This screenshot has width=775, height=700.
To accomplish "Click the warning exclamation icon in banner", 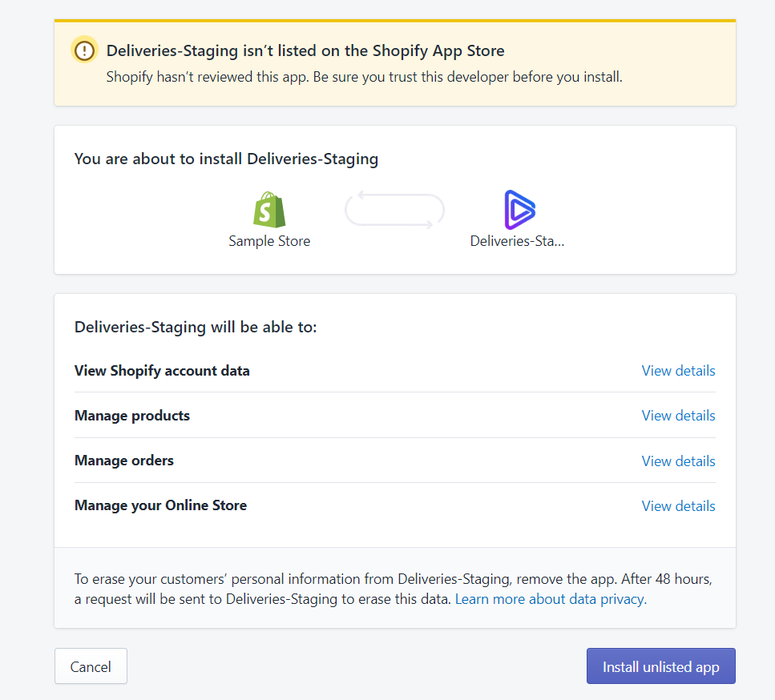I will (84, 50).
